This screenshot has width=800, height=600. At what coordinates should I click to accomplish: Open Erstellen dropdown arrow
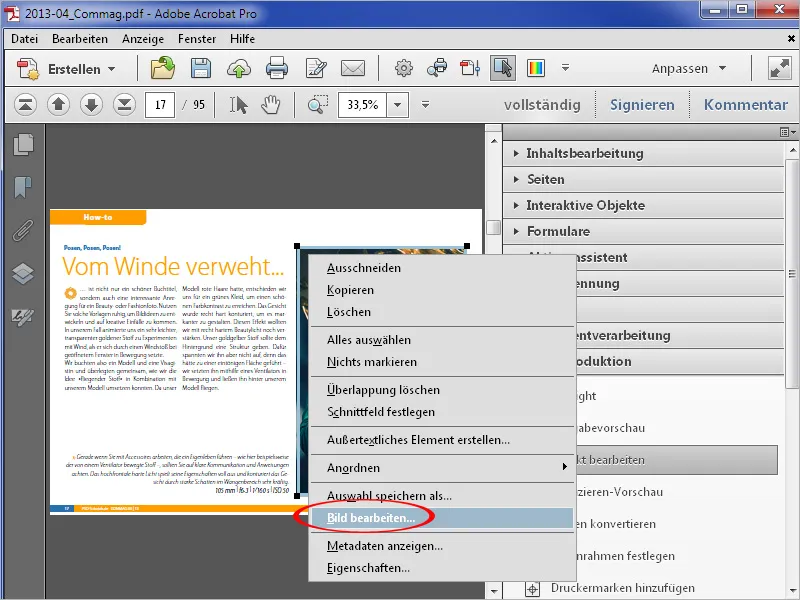[x=112, y=69]
